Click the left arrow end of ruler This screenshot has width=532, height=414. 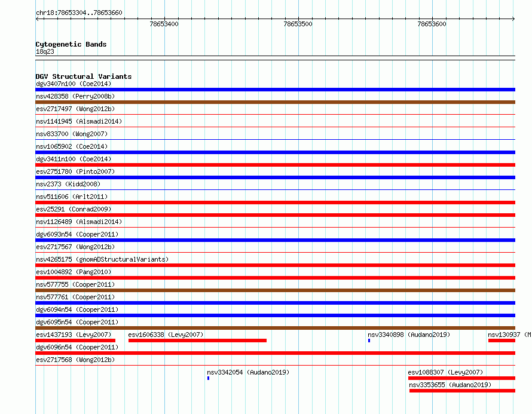(x=37, y=19)
